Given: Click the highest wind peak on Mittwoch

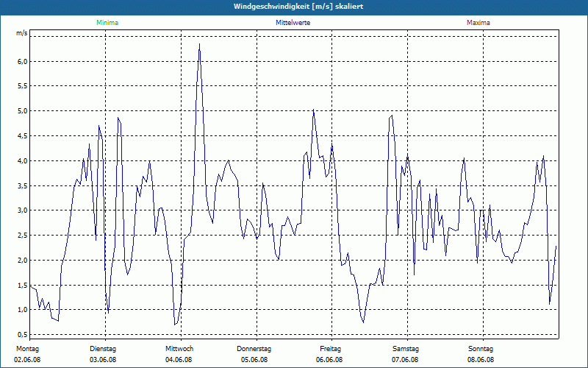Looking at the screenshot, I should [x=199, y=44].
